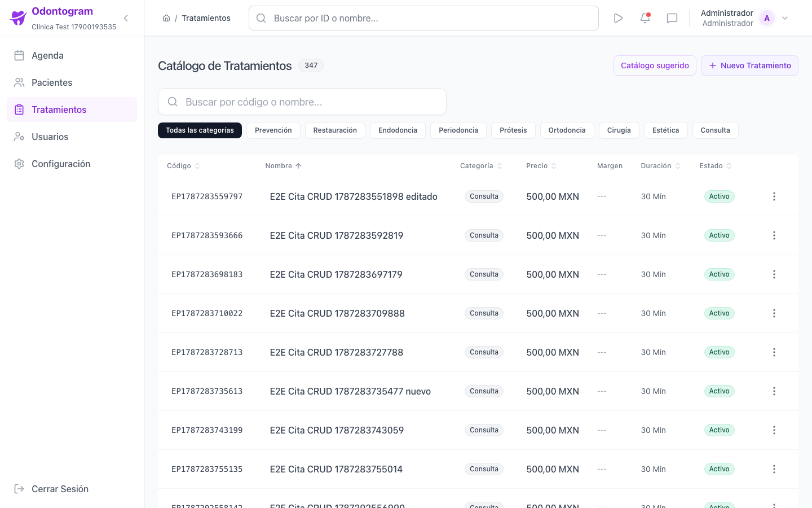This screenshot has width=812, height=508.
Task: Open Configuración in the sidebar
Action: tap(72, 164)
